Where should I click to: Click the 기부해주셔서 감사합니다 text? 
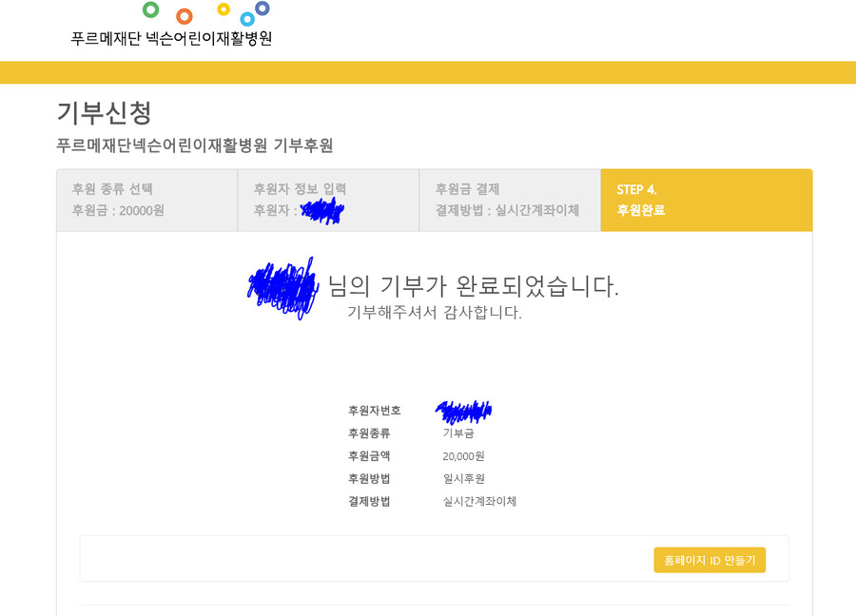(434, 312)
